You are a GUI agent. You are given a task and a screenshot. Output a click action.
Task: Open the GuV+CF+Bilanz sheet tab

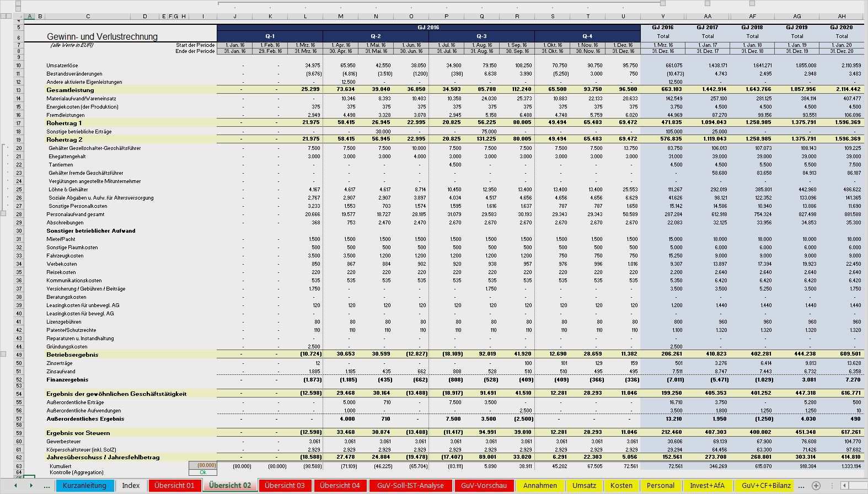pyautogui.click(x=765, y=486)
